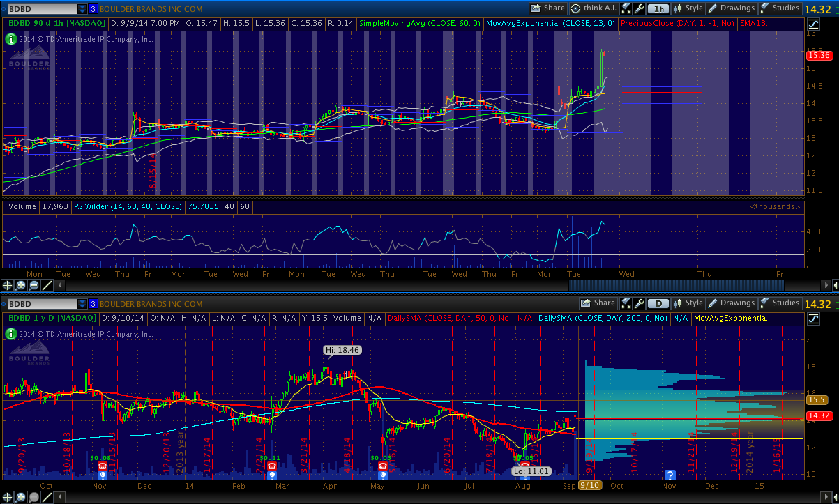This screenshot has width=839, height=504.
Task: Open Share menu in the top chart toolbar
Action: (547, 8)
